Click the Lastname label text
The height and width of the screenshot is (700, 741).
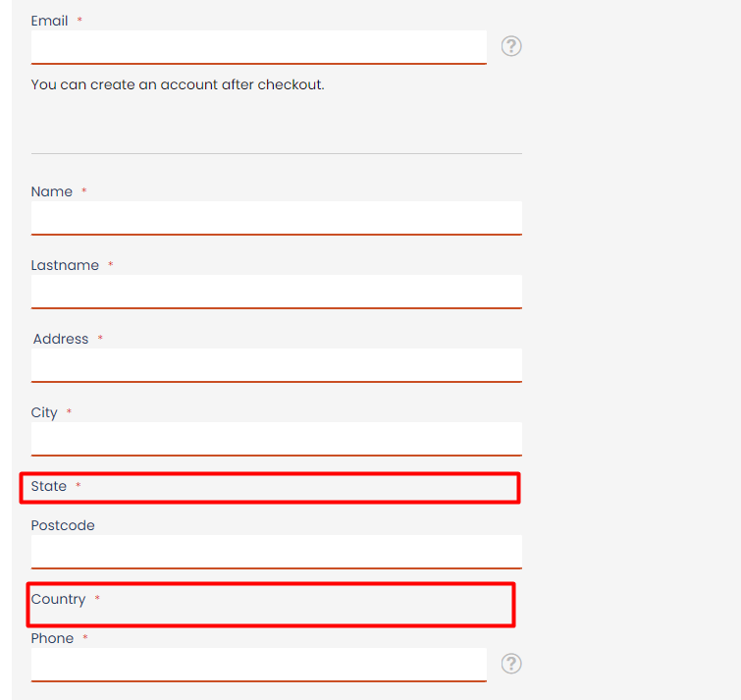(x=65, y=265)
